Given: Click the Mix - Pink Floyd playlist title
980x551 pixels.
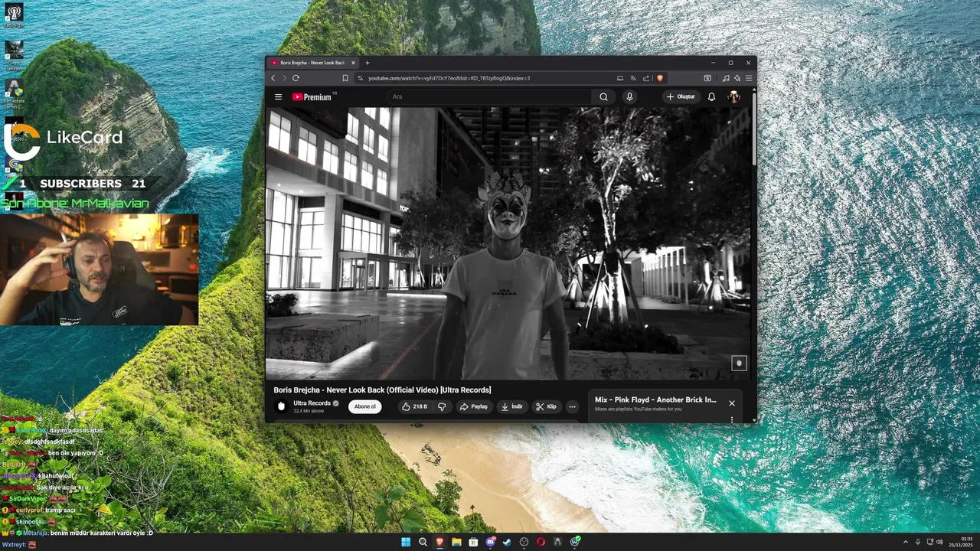Looking at the screenshot, I should pos(655,399).
